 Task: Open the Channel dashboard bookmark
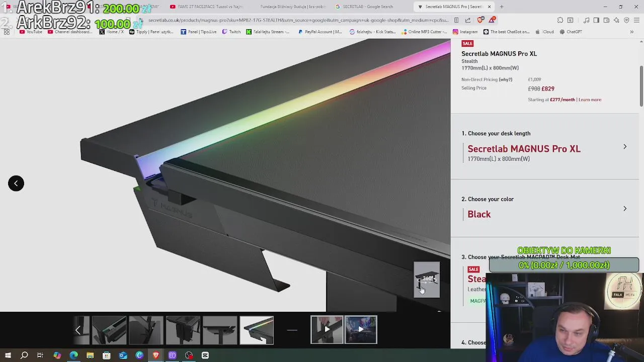point(70,32)
